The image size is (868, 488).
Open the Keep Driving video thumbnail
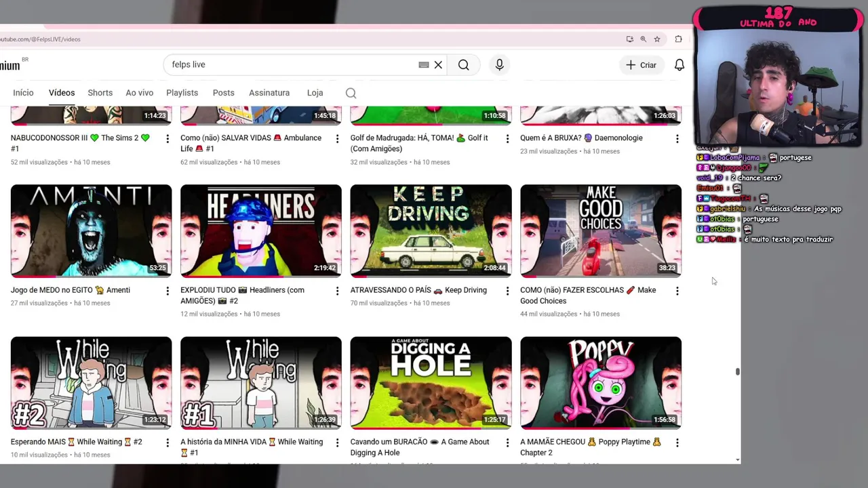431,230
